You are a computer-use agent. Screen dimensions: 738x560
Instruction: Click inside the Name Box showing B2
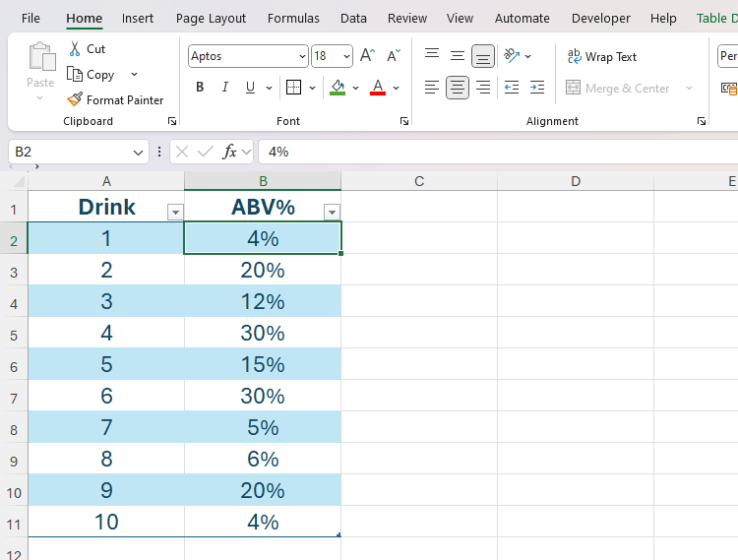coord(69,152)
